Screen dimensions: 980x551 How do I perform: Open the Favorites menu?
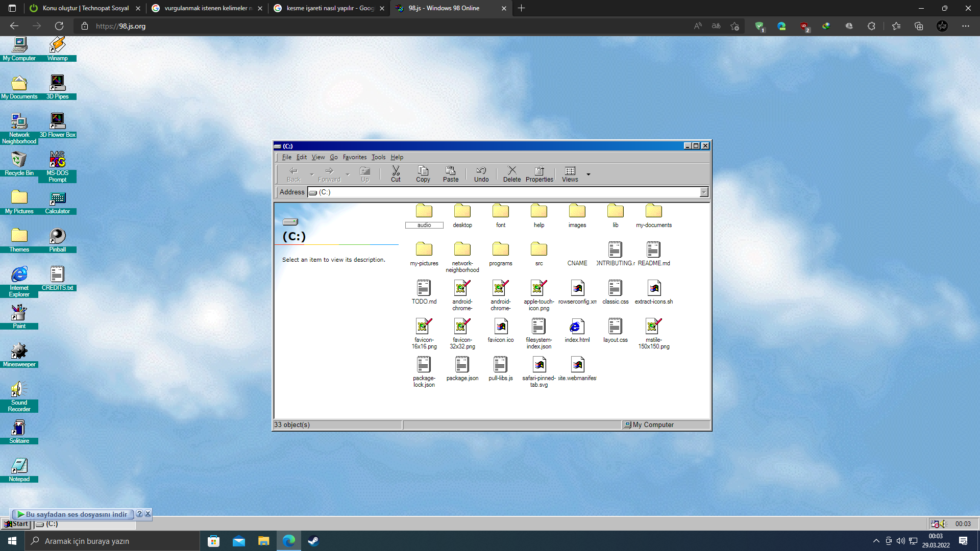[354, 157]
